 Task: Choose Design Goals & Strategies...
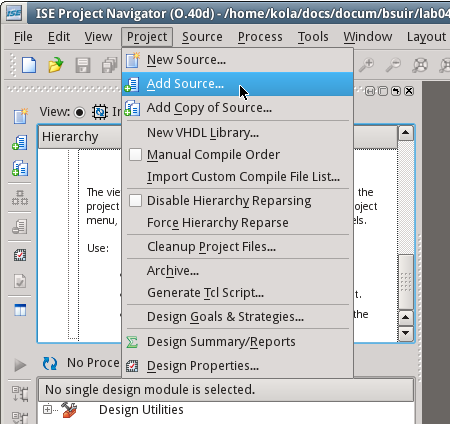pyautogui.click(x=237, y=317)
